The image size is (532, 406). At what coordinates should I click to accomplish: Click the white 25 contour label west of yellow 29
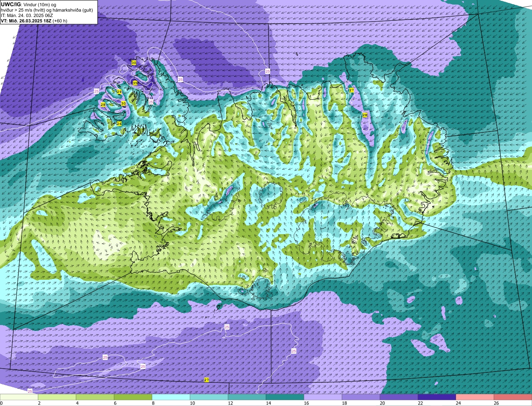(x=96, y=91)
